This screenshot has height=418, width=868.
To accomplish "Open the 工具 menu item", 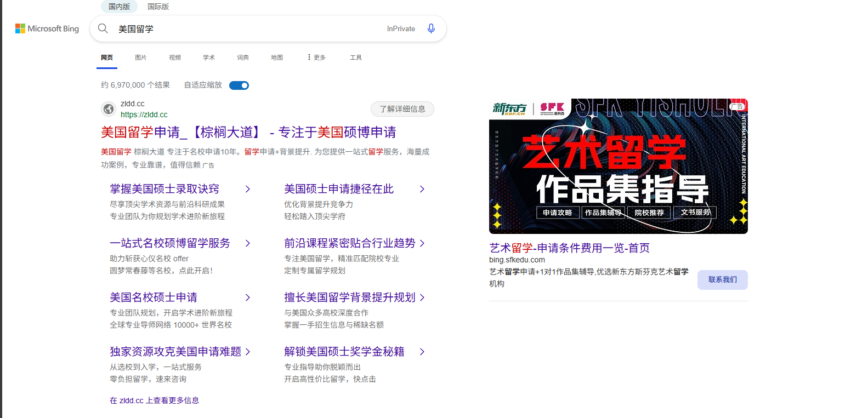I will 356,58.
